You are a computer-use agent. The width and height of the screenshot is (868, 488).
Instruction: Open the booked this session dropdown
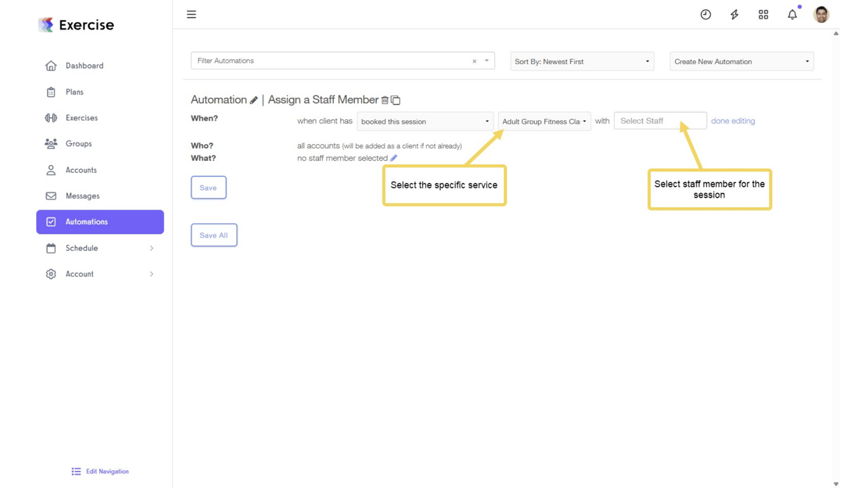[424, 121]
